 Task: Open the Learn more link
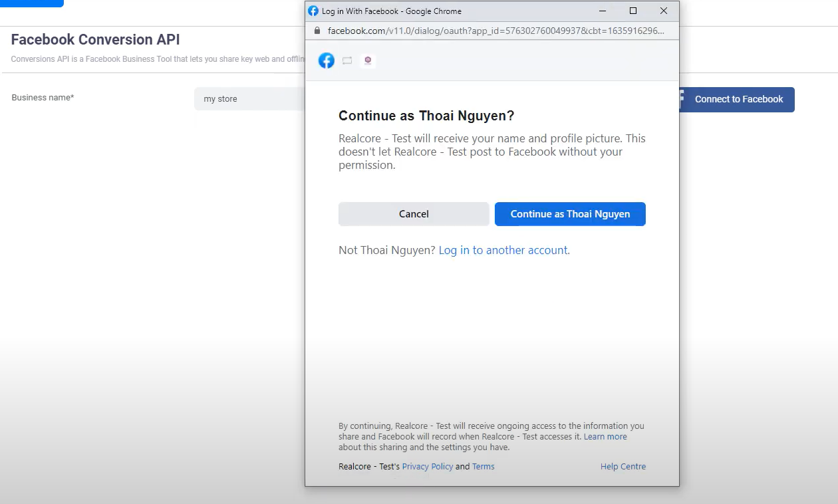(x=605, y=437)
